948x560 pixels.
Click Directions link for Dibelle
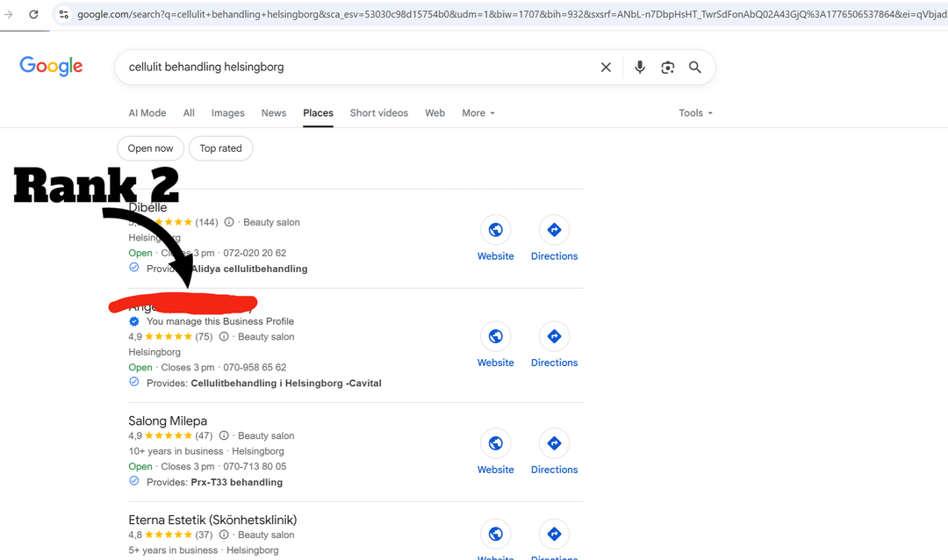click(x=555, y=256)
